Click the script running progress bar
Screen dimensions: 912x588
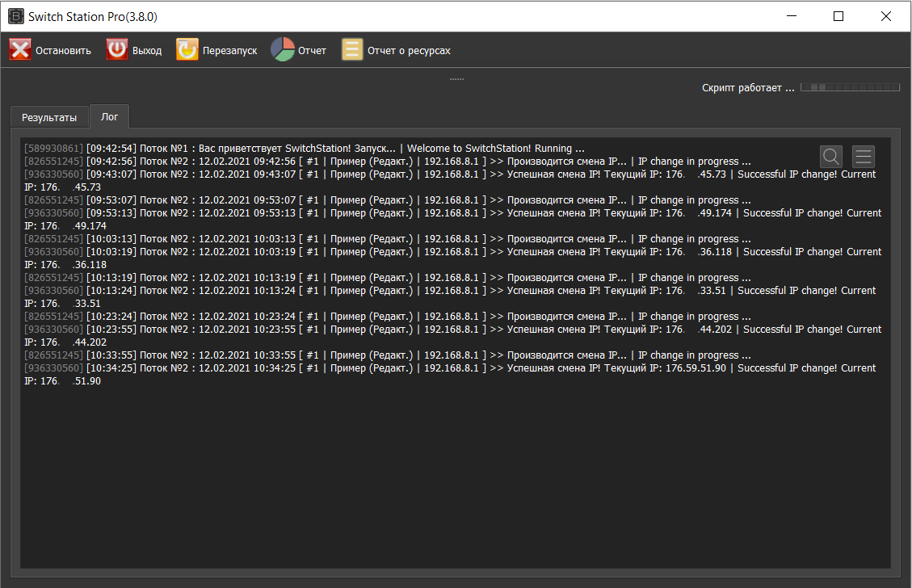pyautogui.click(x=851, y=87)
